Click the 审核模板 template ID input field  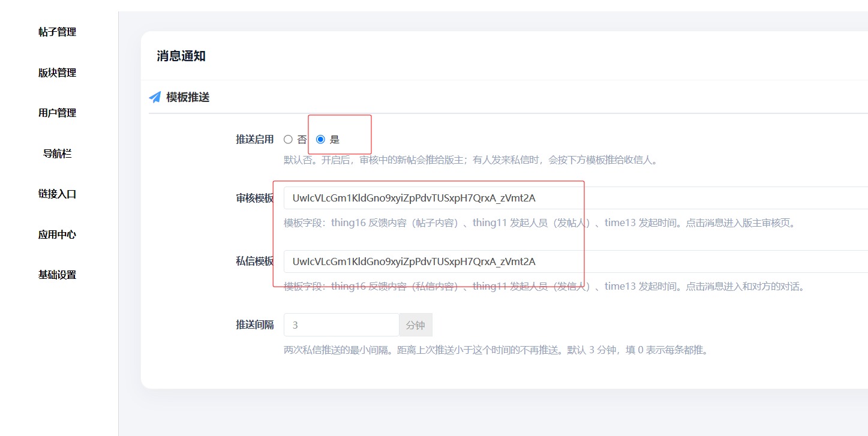pyautogui.click(x=576, y=198)
